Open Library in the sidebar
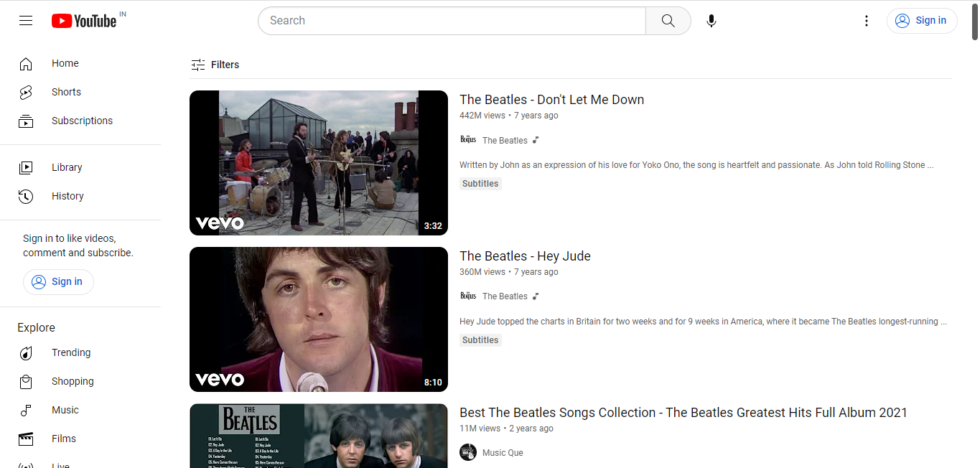Viewport: 980px width, 468px height. (67, 167)
